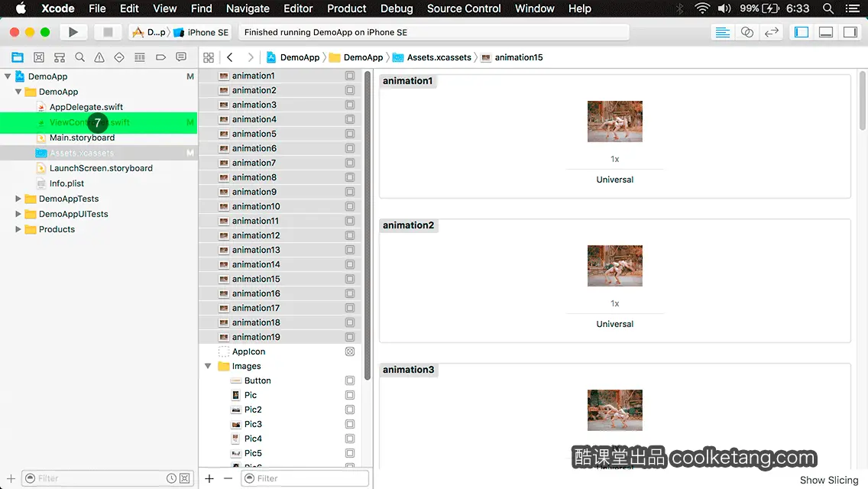Viewport: 868px width, 489px height.
Task: Open the File menu
Action: 97,8
